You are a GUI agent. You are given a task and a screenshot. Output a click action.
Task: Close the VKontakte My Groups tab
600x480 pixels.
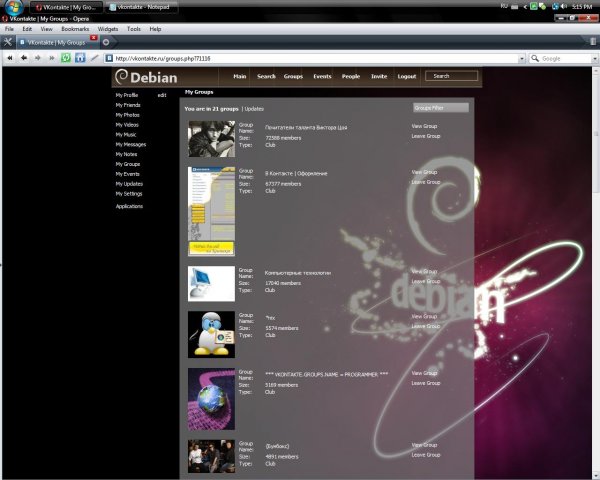pyautogui.click(x=93, y=38)
